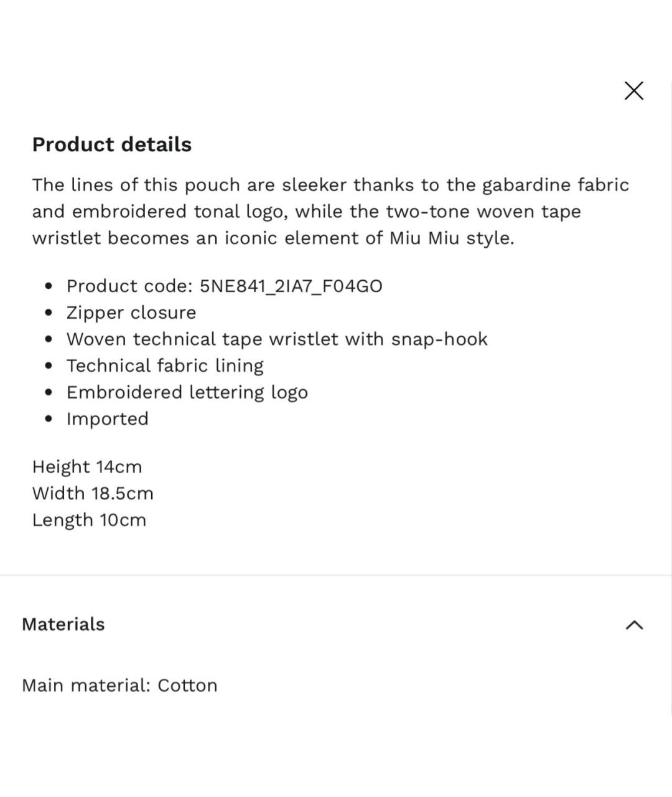Click the Height 14cm dimension
This screenshot has width=672, height=797.
(87, 467)
